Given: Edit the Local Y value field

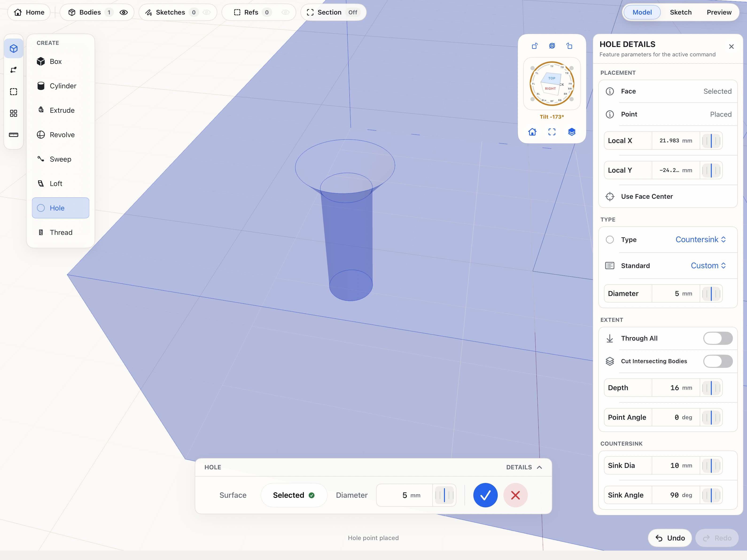Looking at the screenshot, I should click(x=675, y=170).
